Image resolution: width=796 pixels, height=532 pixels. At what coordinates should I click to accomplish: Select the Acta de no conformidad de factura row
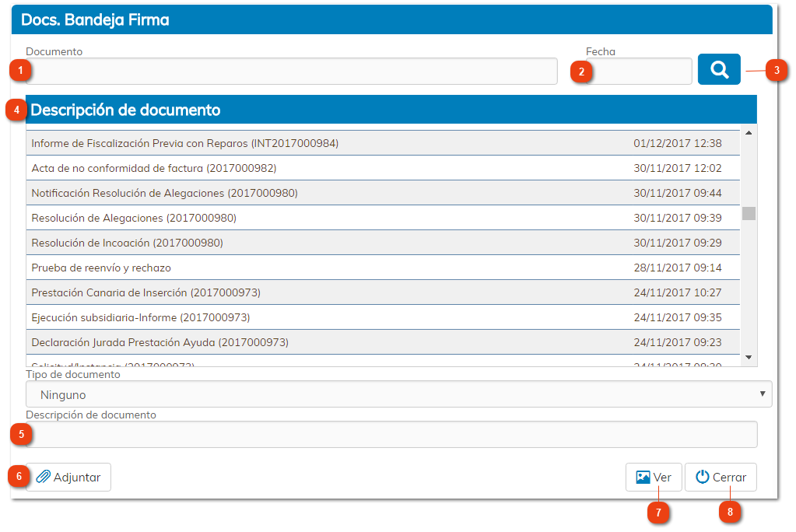click(x=311, y=170)
